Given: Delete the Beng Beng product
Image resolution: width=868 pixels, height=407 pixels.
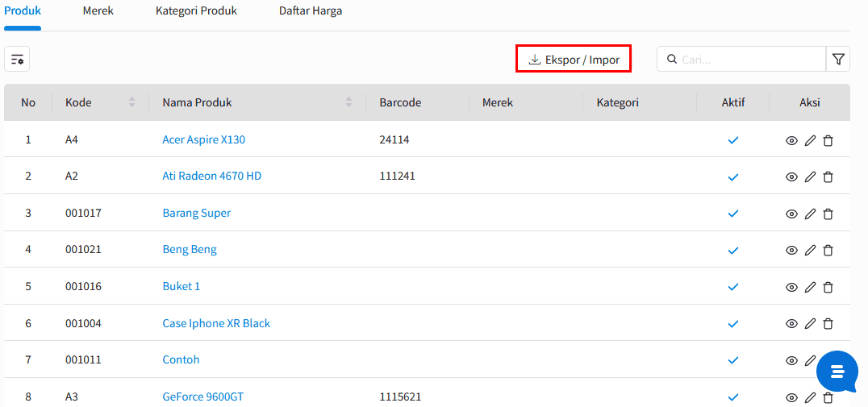Looking at the screenshot, I should click(x=828, y=251).
